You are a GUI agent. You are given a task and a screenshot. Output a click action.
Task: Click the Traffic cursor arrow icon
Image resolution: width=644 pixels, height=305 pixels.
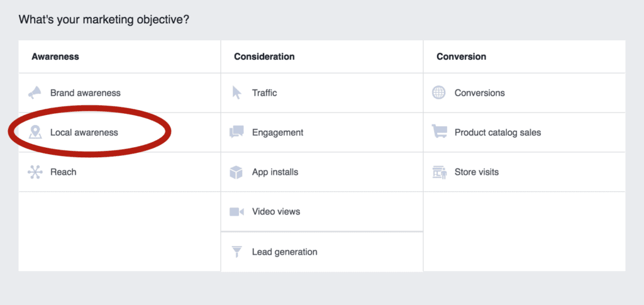point(236,93)
